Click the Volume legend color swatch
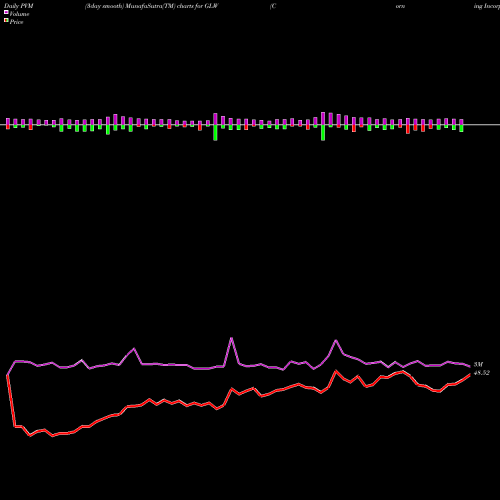This screenshot has width=500, height=500. click(6, 13)
